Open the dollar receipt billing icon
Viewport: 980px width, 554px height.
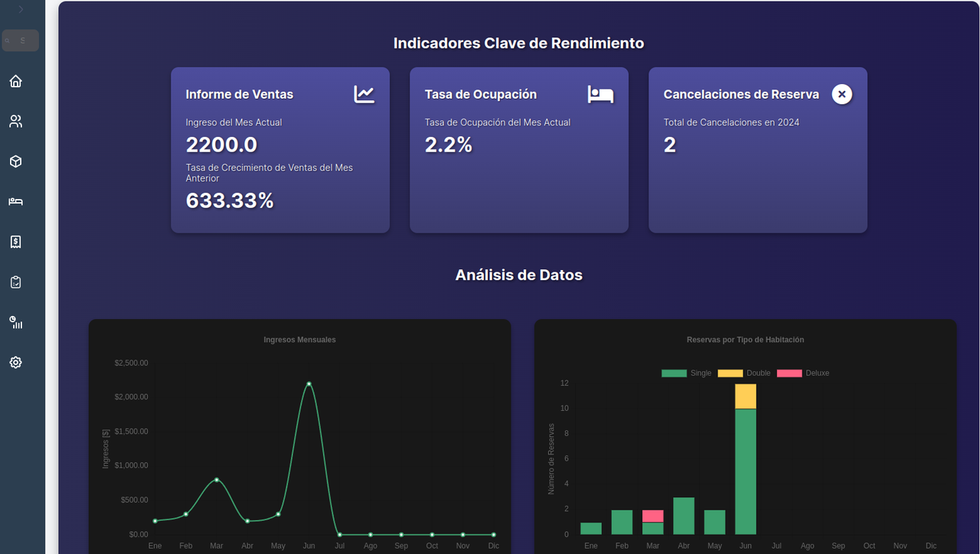click(15, 242)
